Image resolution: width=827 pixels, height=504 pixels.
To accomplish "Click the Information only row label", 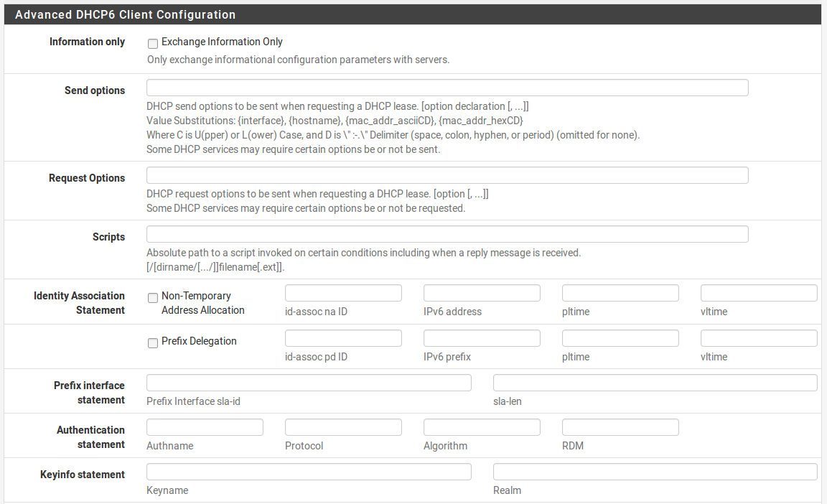I will (x=87, y=42).
